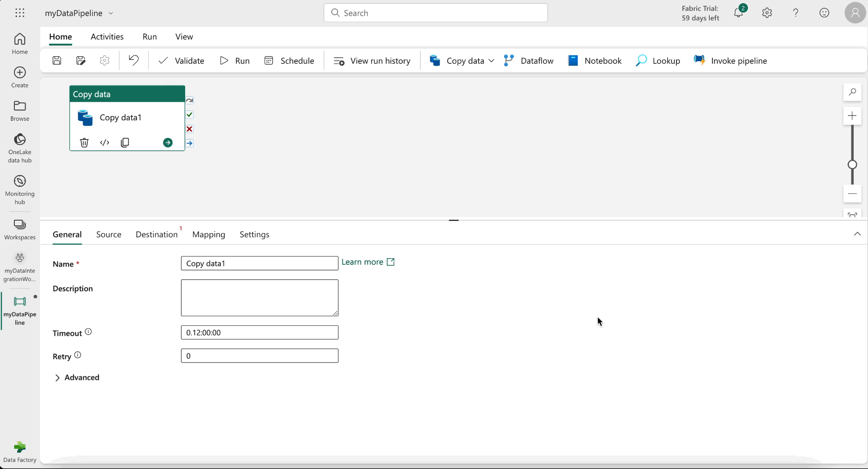Viewport: 868px width, 469px height.
Task: View code of Copy data1 activity
Action: tap(105, 142)
